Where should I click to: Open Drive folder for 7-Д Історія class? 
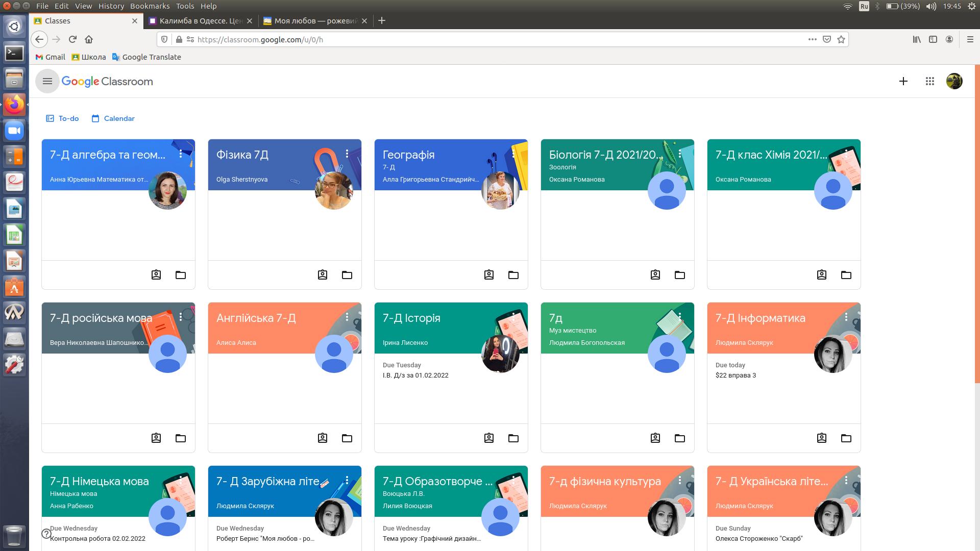tap(513, 438)
